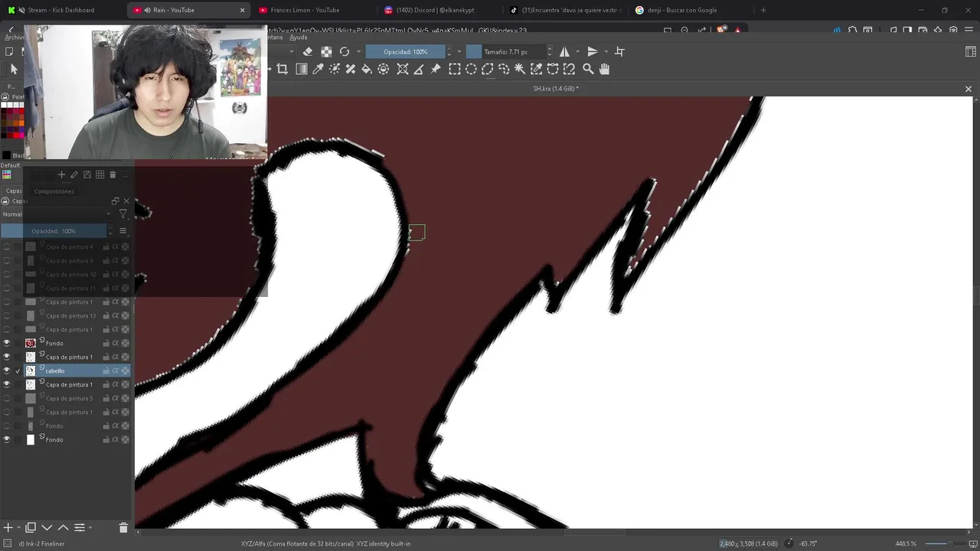Toggle lock on cabello layer
The image size is (980, 551).
(x=106, y=370)
